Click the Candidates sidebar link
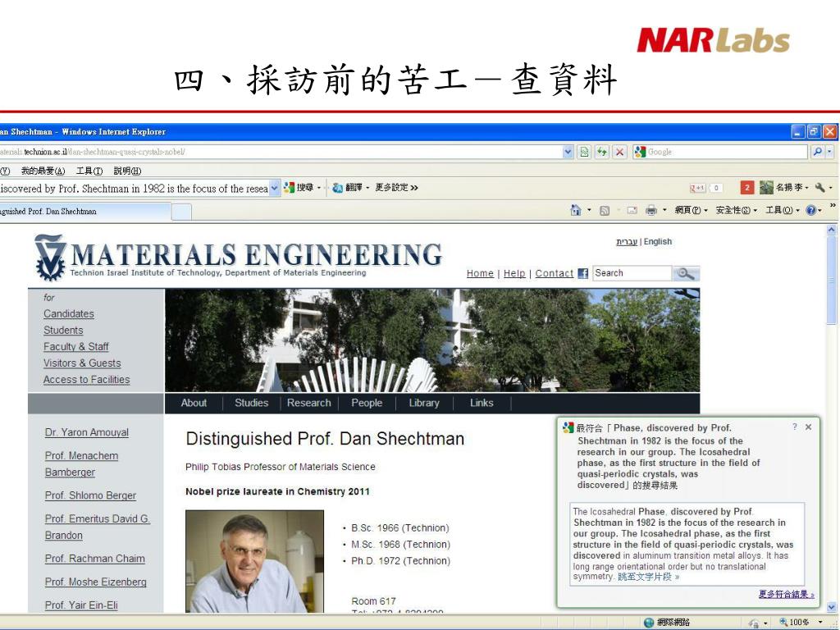Screen dimensions: 840x630 click(69, 314)
